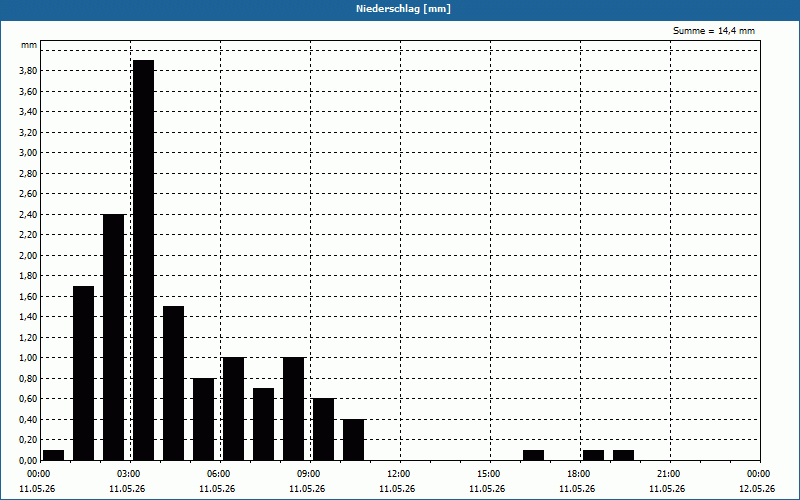This screenshot has height=500, width=800.
Task: Select the "Summe = 14,4 mm" total label
Action: [714, 31]
